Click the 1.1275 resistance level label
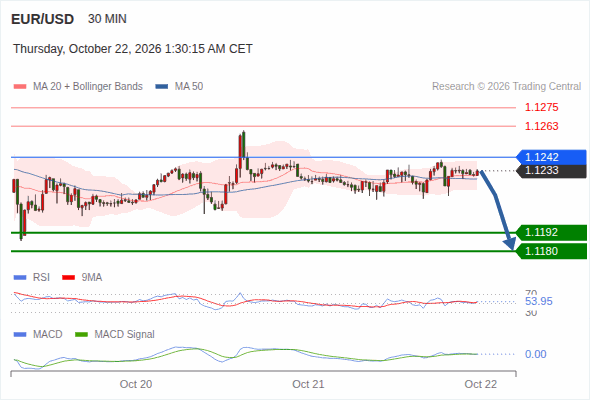 (541, 108)
